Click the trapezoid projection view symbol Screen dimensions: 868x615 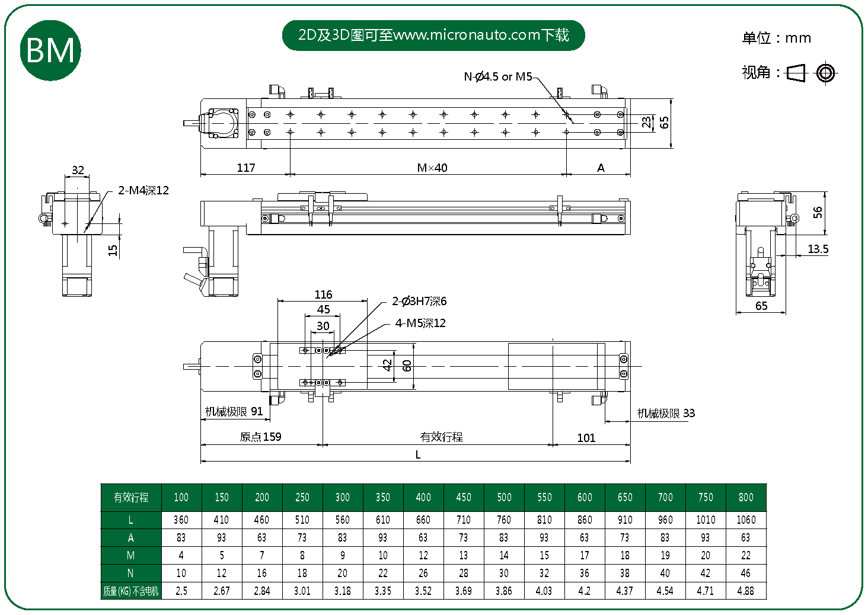pos(796,73)
